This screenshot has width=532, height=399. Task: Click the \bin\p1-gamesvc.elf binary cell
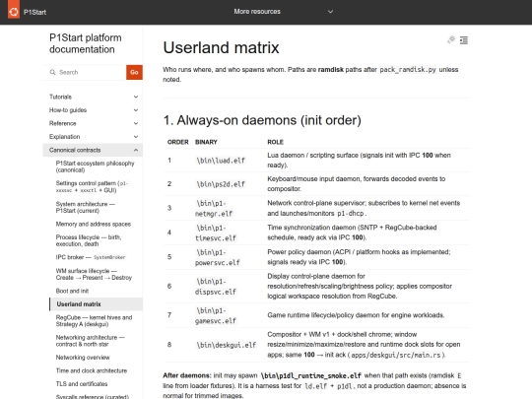(216, 315)
